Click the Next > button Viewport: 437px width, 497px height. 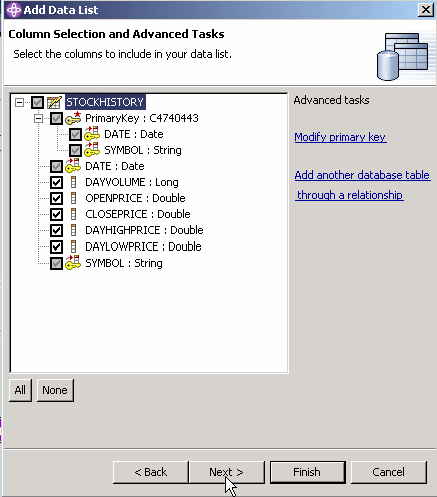tap(227, 472)
